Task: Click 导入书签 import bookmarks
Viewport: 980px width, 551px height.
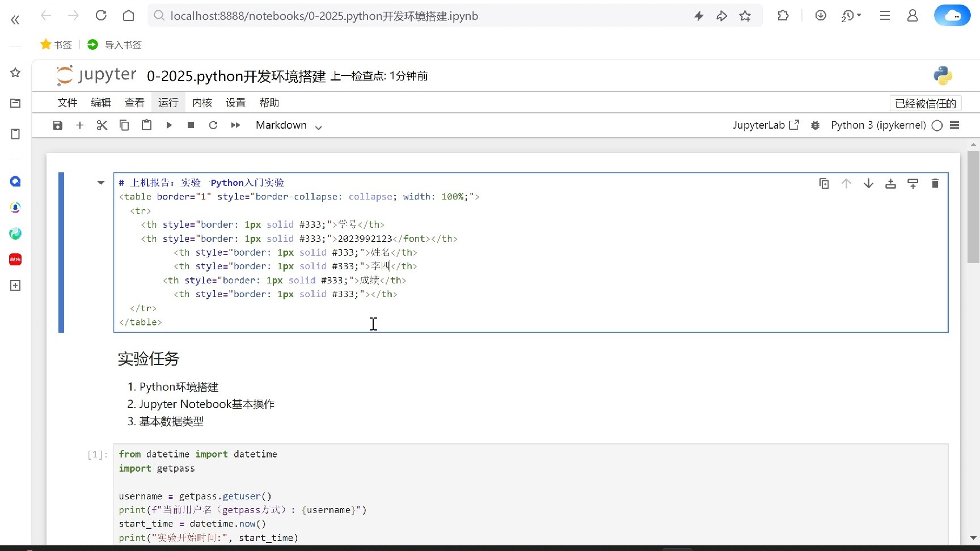Action: pyautogui.click(x=115, y=44)
